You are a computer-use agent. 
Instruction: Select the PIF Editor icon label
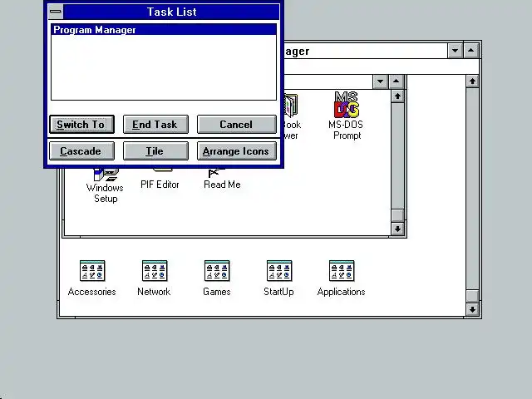point(160,185)
